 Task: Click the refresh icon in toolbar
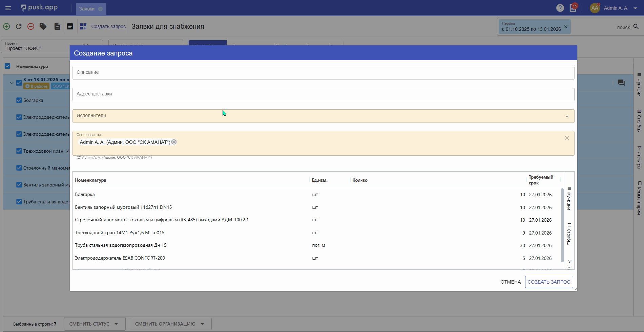coord(19,26)
